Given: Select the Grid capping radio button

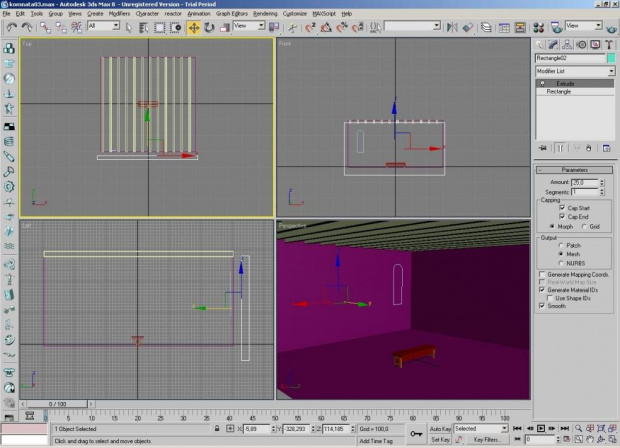Looking at the screenshot, I should click(x=584, y=226).
